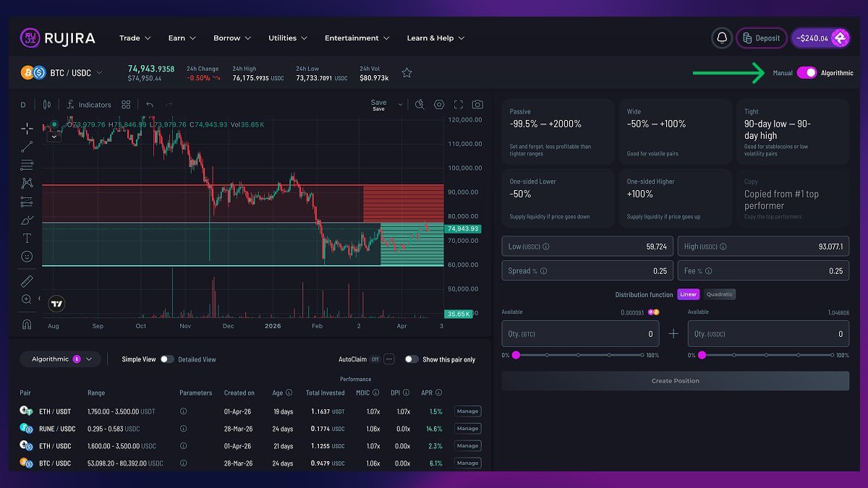Open the Utilities menu
The height and width of the screenshot is (488, 868).
point(288,38)
